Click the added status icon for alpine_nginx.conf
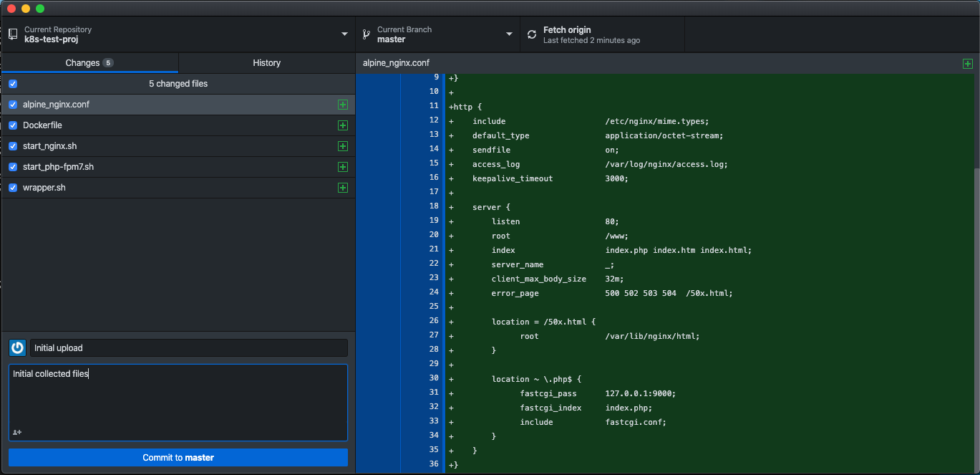 click(342, 105)
